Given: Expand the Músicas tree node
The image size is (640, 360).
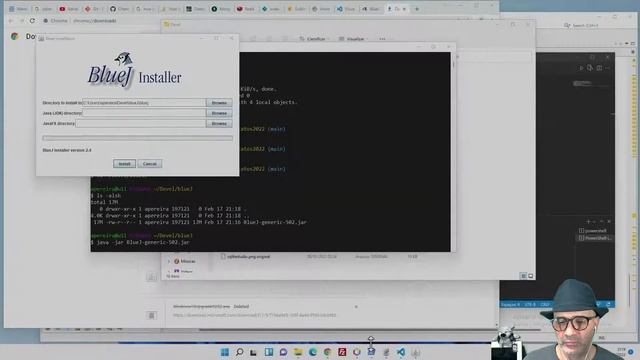Looking at the screenshot, I should pyautogui.click(x=169, y=261).
